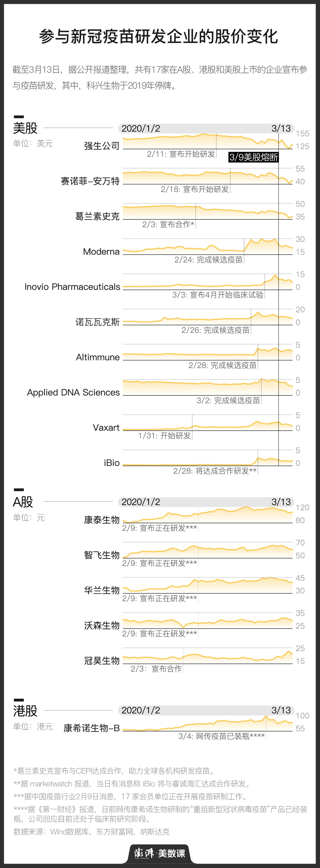320x868 pixels.
Task: Click the Moderna company name
Action: coord(101,252)
